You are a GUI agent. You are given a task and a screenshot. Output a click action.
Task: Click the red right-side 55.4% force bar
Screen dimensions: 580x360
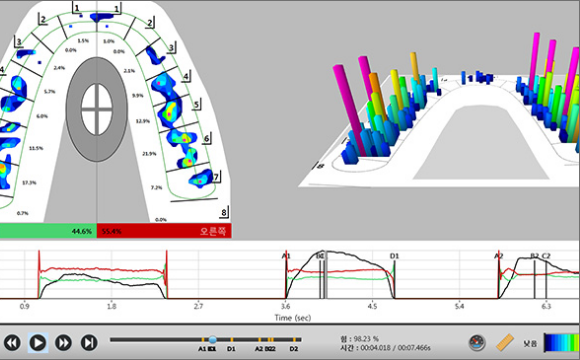164,231
